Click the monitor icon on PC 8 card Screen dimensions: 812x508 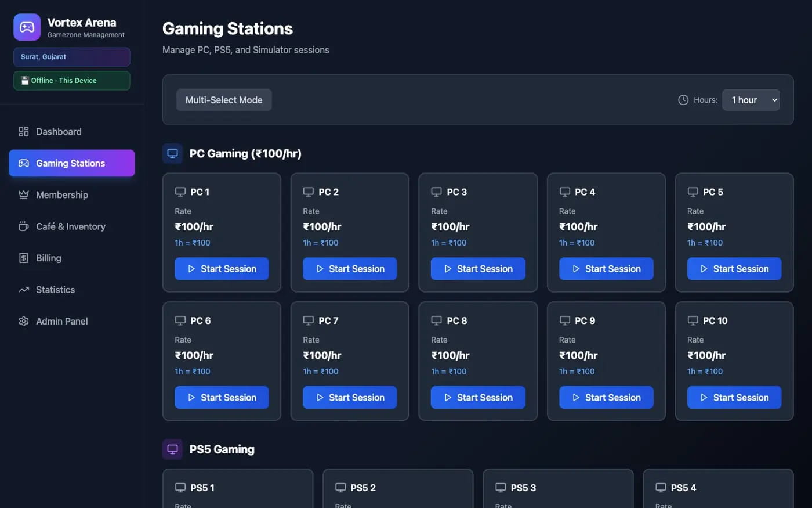pos(436,320)
